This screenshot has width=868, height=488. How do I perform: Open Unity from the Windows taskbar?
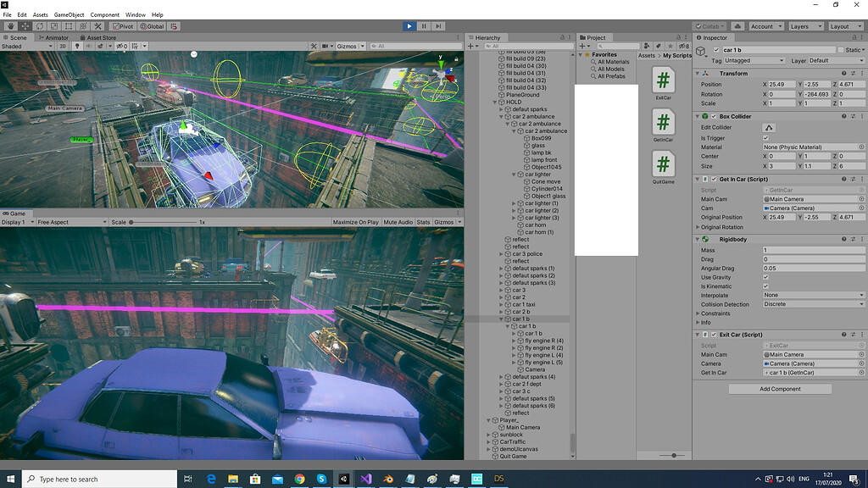click(344, 479)
